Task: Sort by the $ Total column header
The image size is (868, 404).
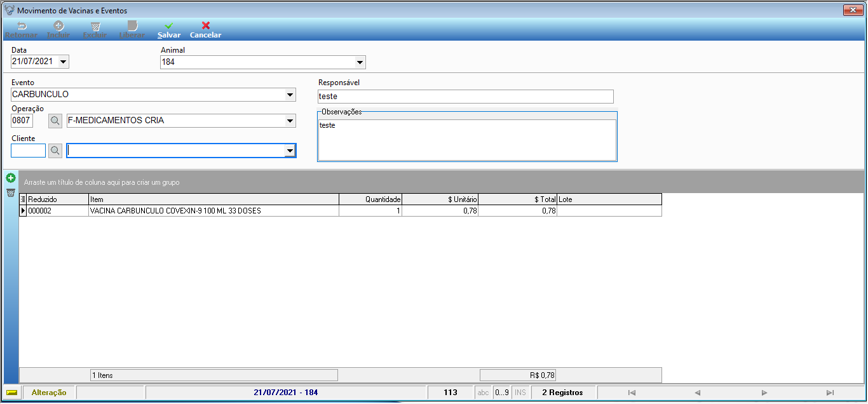Action: [x=518, y=199]
